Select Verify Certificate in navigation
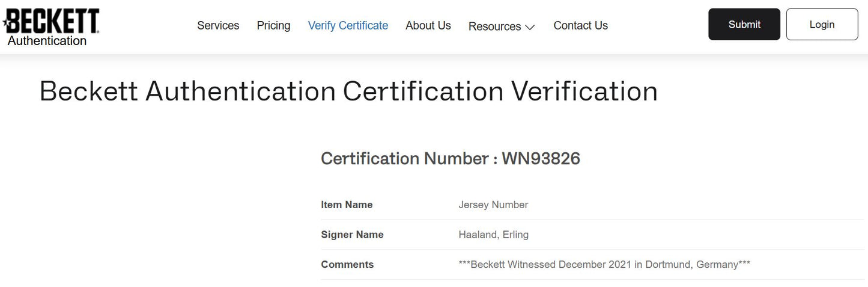Screen dimensions: 868x287 [348, 25]
